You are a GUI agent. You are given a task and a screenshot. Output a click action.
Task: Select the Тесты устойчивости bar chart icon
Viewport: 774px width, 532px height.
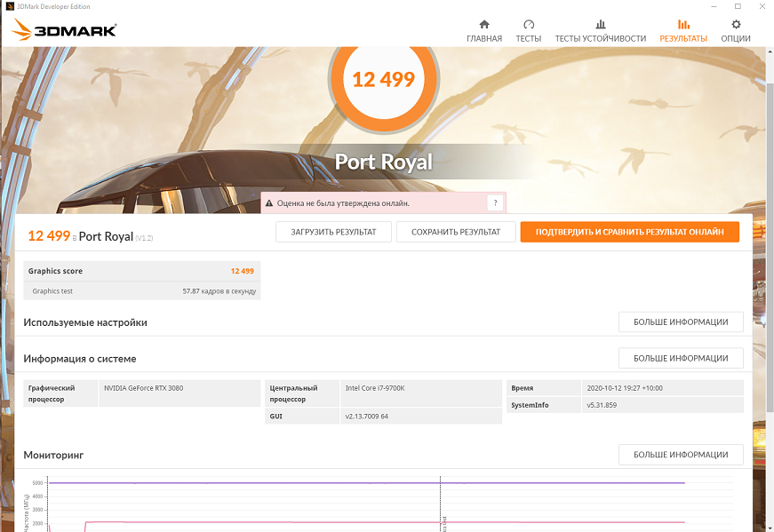(x=600, y=24)
